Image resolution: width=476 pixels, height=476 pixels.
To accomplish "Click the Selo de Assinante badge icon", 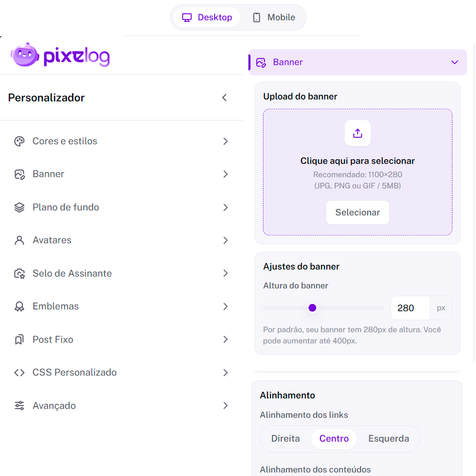I will click(19, 274).
